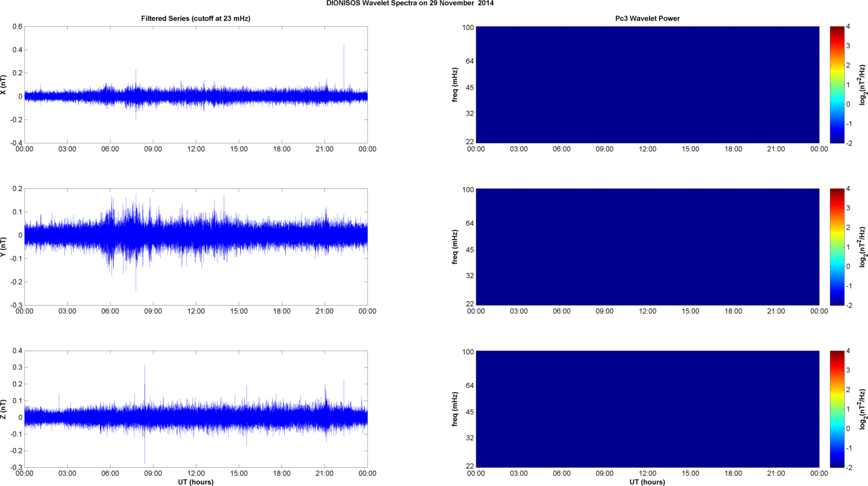The height and width of the screenshot is (486, 868).
Task: Click the 32 frequency tick on bottom spectrum
Action: tap(470, 438)
